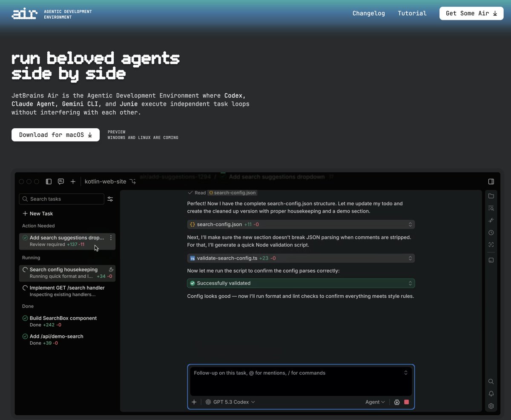This screenshot has width=511, height=420.
Task: Toggle the right sidebar panel icon
Action: click(491, 181)
